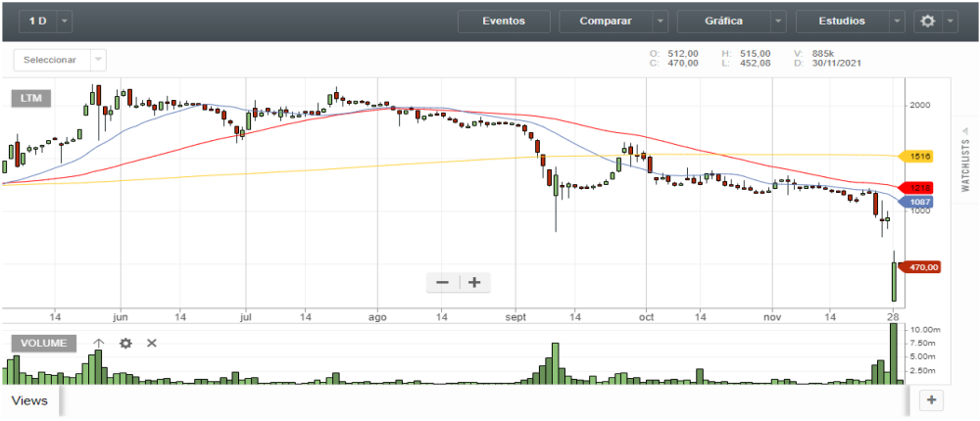The image size is (980, 421).
Task: Add a new view with plus button
Action: pyautogui.click(x=931, y=400)
